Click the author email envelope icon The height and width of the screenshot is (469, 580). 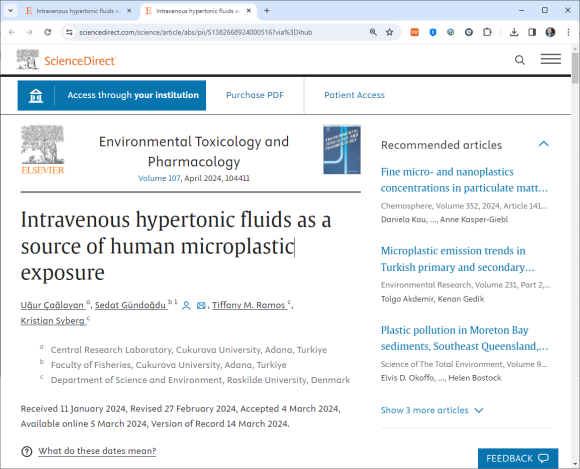201,306
